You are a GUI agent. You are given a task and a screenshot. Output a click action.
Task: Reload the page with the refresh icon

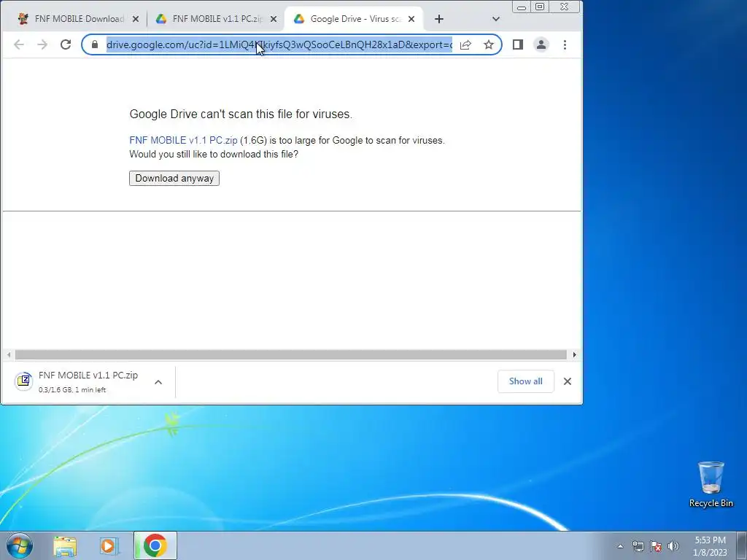tap(66, 44)
